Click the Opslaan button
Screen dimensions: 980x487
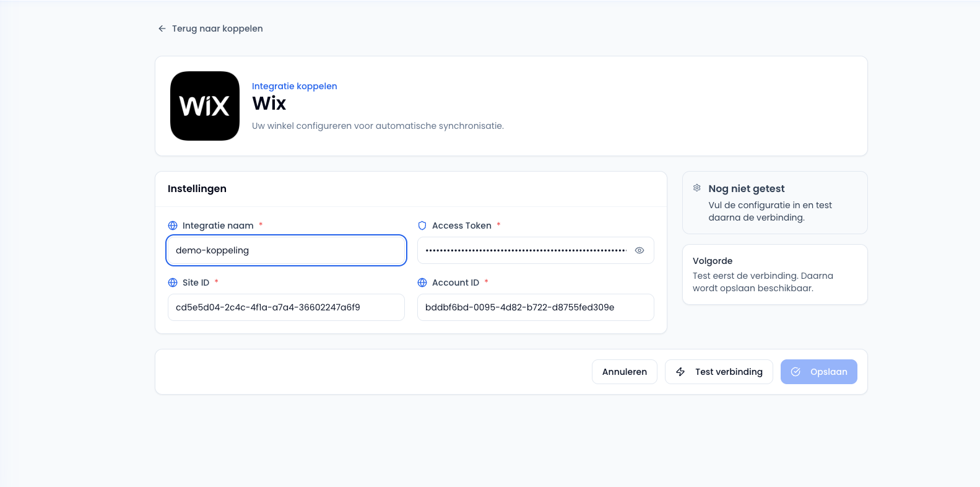[819, 372]
